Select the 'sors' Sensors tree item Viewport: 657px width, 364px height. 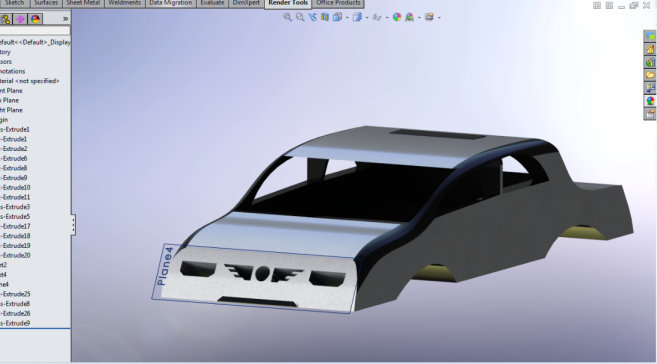tap(6, 62)
